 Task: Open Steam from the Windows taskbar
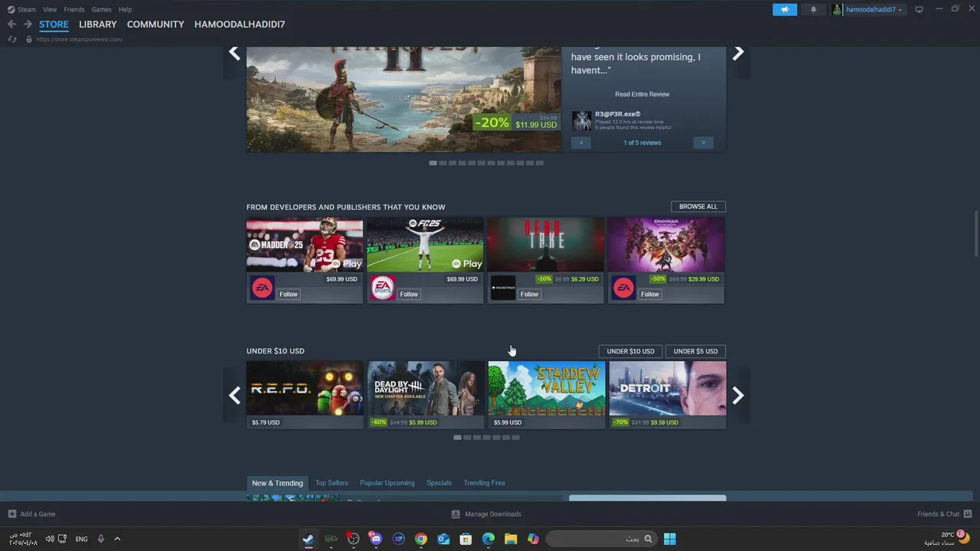pyautogui.click(x=308, y=539)
